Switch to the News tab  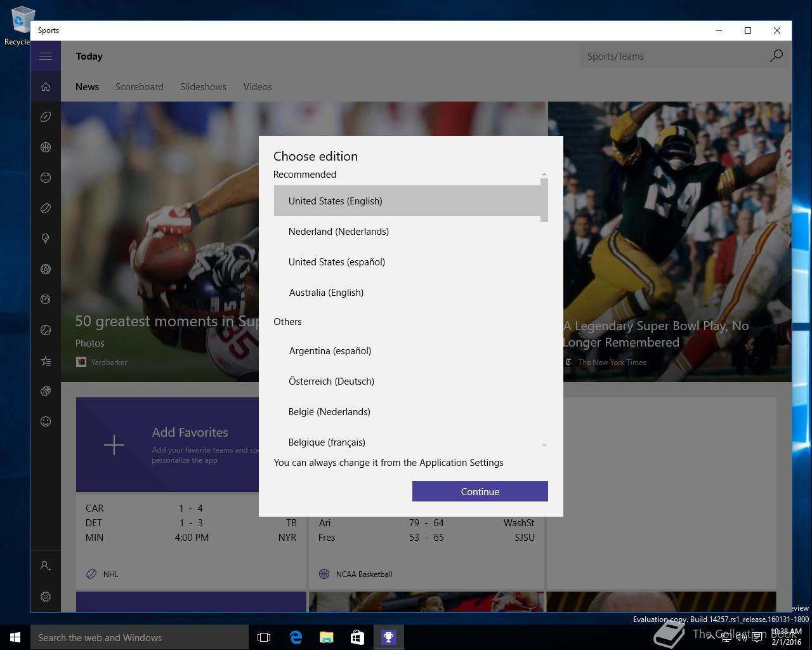point(87,87)
